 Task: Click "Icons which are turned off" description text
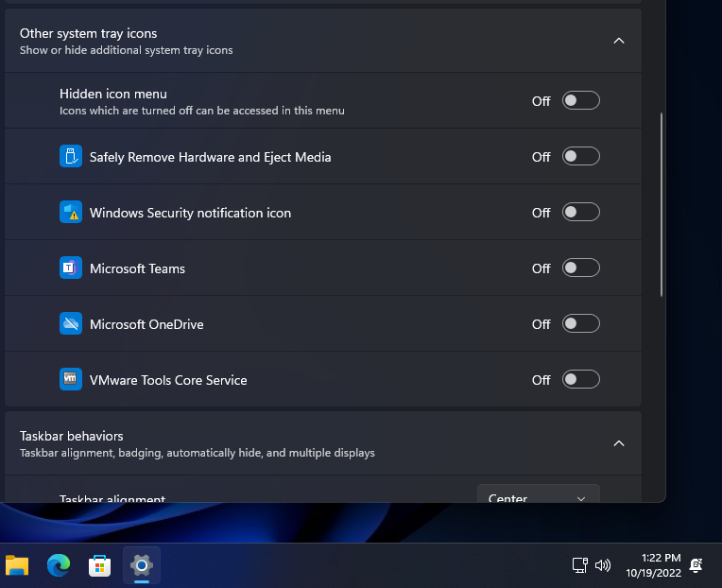click(x=201, y=111)
